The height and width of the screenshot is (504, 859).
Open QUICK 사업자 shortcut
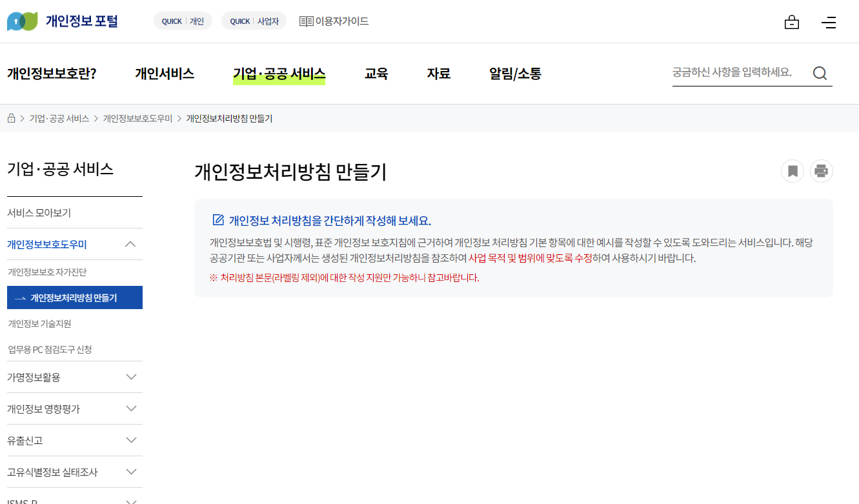click(254, 21)
